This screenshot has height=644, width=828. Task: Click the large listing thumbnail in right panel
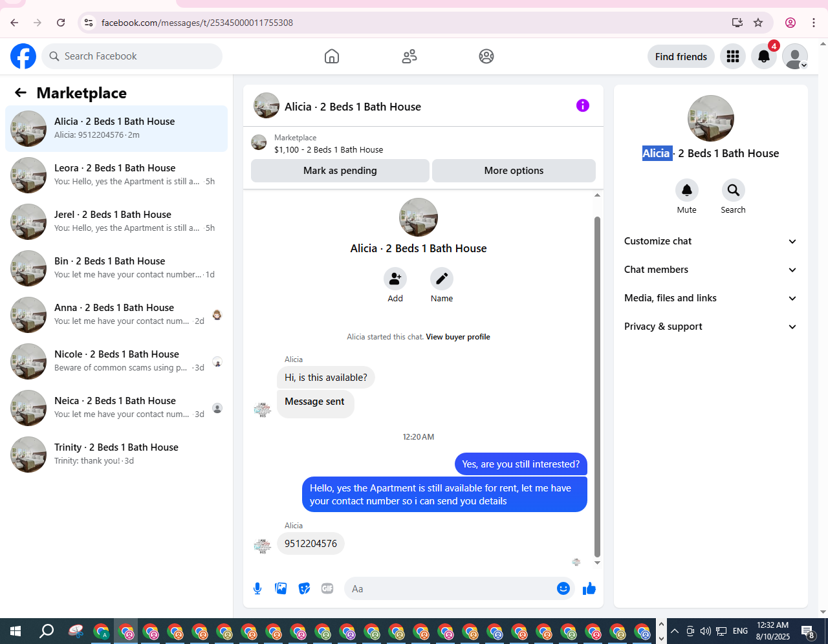711,118
